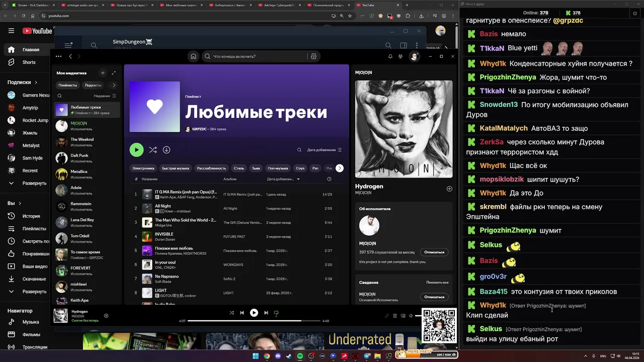Toggle Поп-музыка filter chip
This screenshot has width=644, height=362.
(x=278, y=168)
